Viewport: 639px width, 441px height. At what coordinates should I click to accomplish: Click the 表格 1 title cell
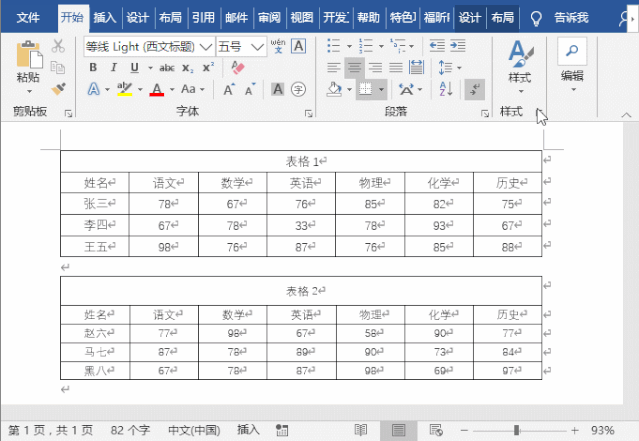pyautogui.click(x=301, y=161)
